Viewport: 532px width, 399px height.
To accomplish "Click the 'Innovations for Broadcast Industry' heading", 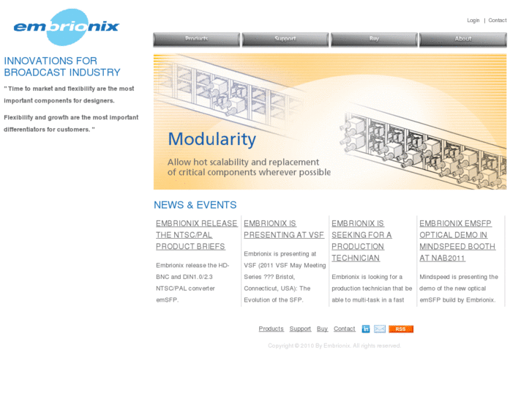I will click(x=62, y=67).
